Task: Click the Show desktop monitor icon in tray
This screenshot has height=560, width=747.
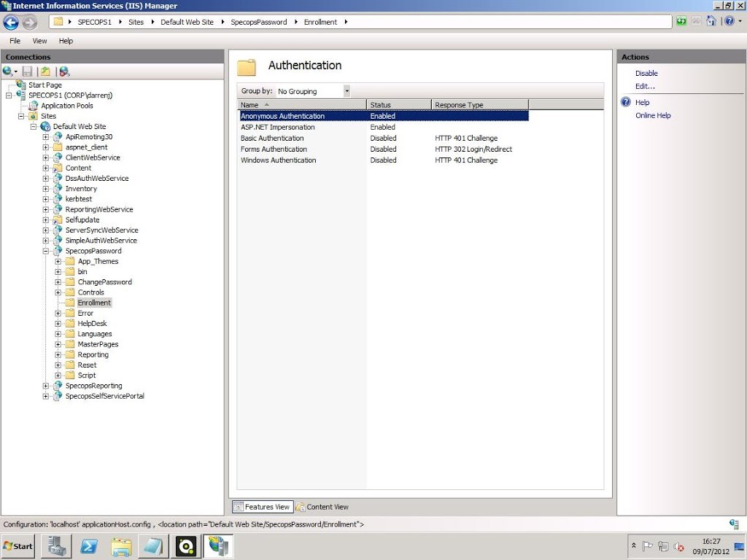Action: pyautogui.click(x=740, y=546)
